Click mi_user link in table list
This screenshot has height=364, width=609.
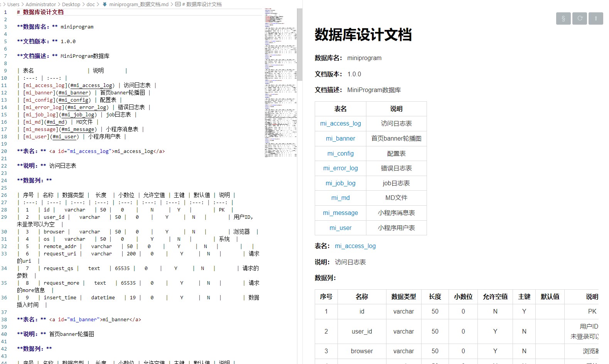pyautogui.click(x=340, y=228)
